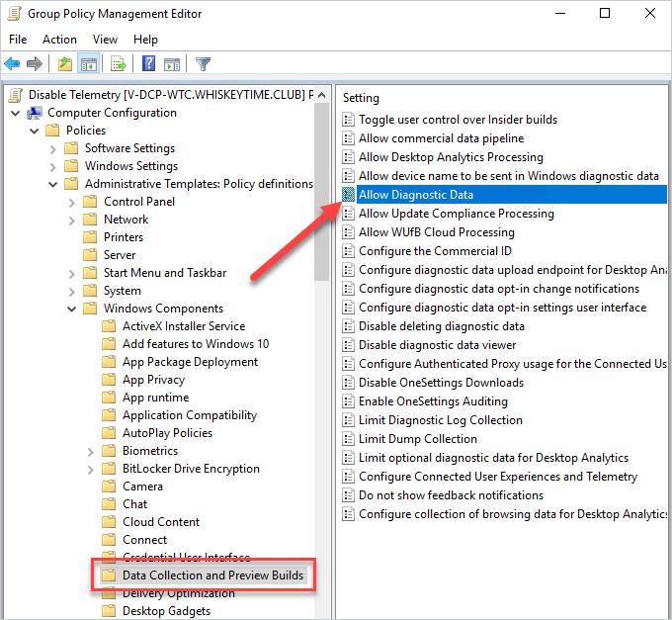Click the Allow Diagnostic Data setting icon

349,195
